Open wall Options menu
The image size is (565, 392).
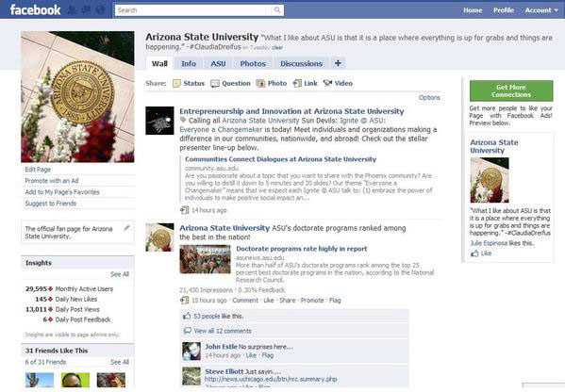click(x=429, y=98)
